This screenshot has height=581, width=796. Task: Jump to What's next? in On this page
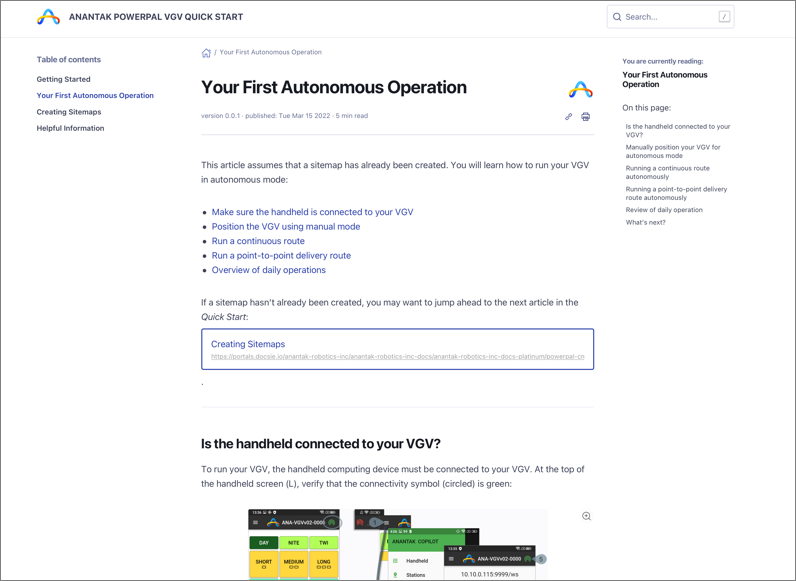[x=645, y=222]
